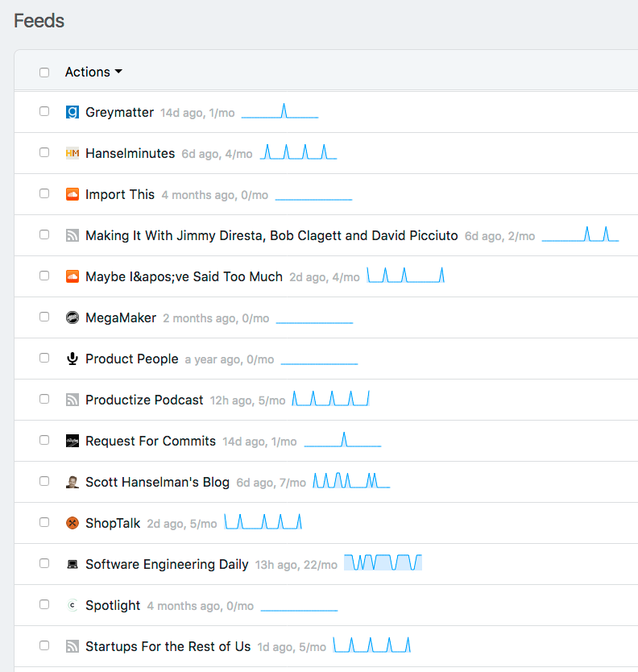Check the Productize Podcast checkbox
This screenshot has width=638, height=672.
[44, 399]
